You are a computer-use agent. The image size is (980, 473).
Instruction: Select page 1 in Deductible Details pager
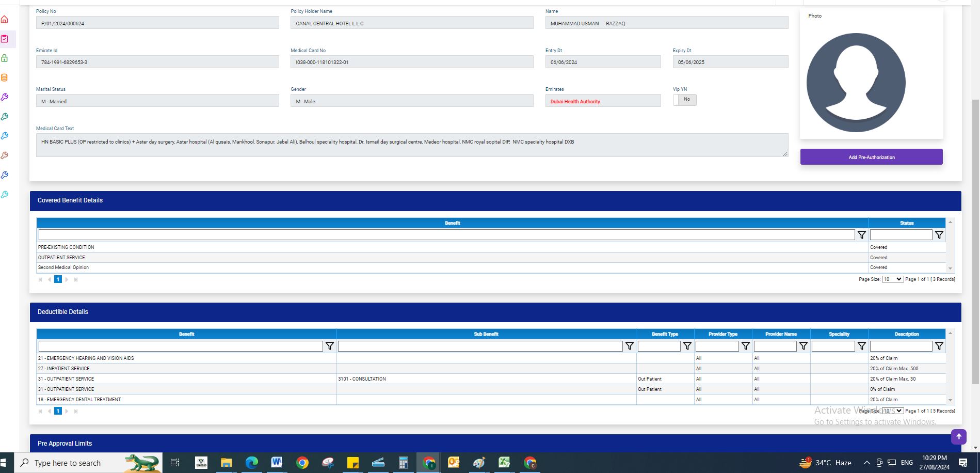click(x=58, y=411)
